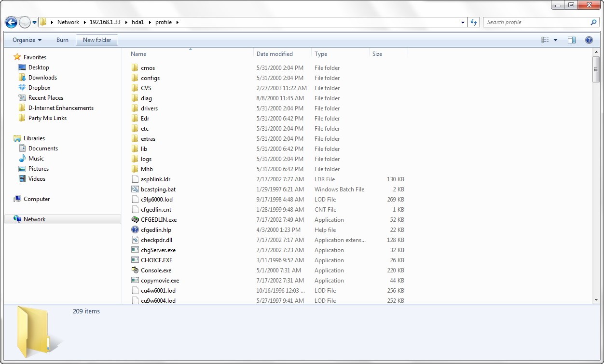Toggle the preview pane icon

coord(572,40)
